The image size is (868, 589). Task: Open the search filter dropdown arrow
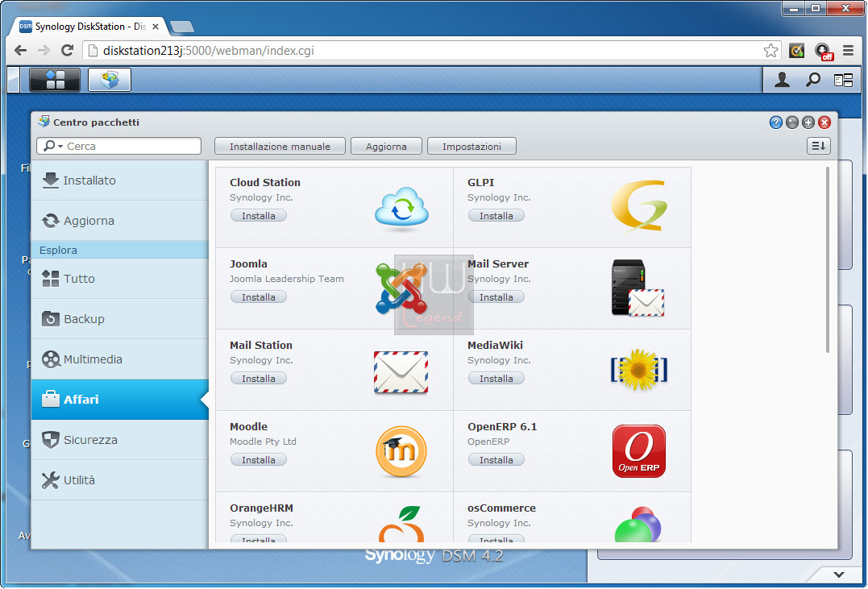click(60, 146)
